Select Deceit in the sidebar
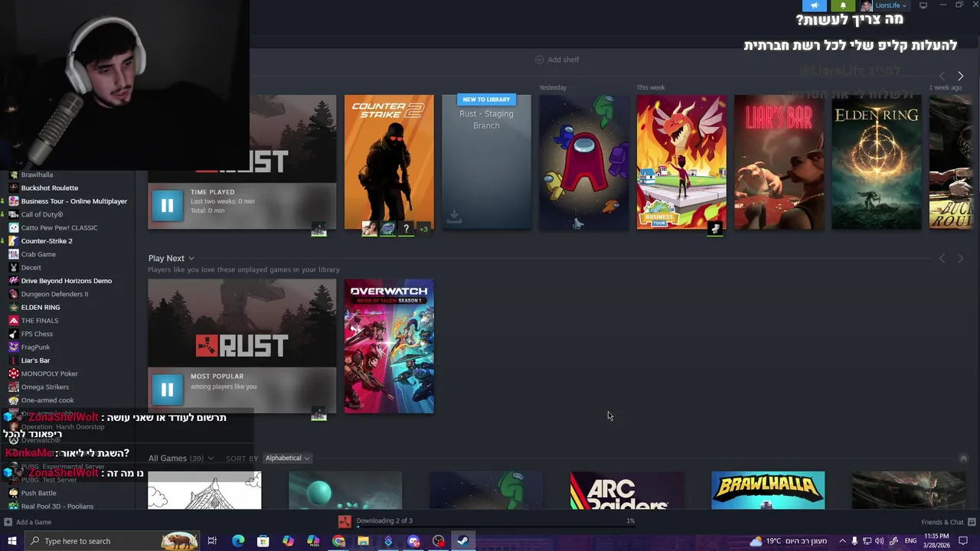The height and width of the screenshot is (551, 980). [31, 267]
